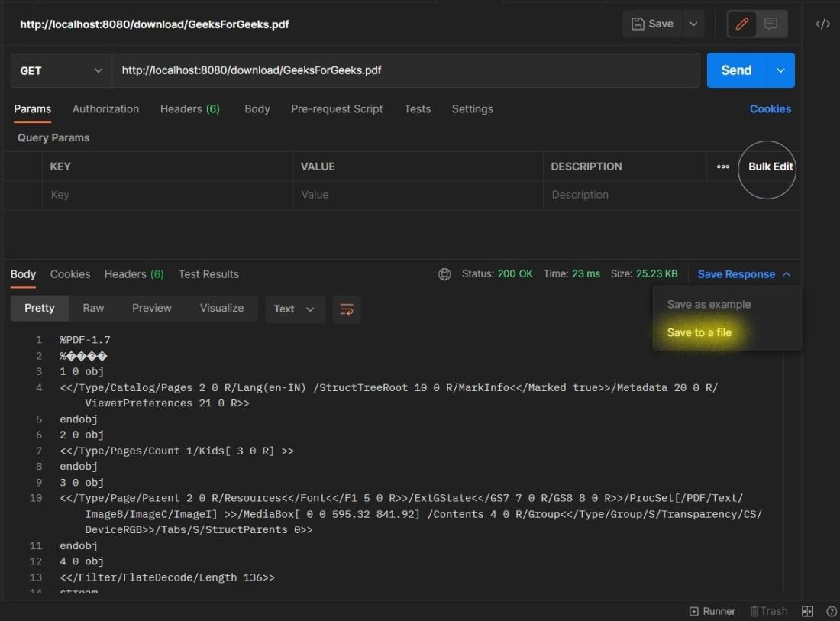Open Trash in the status bar
This screenshot has width=840, height=621.
pos(769,611)
